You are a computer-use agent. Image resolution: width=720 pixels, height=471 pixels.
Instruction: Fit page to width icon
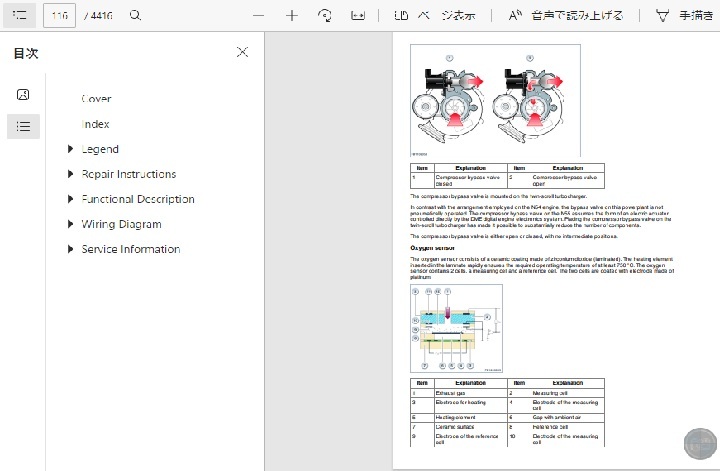click(x=358, y=16)
